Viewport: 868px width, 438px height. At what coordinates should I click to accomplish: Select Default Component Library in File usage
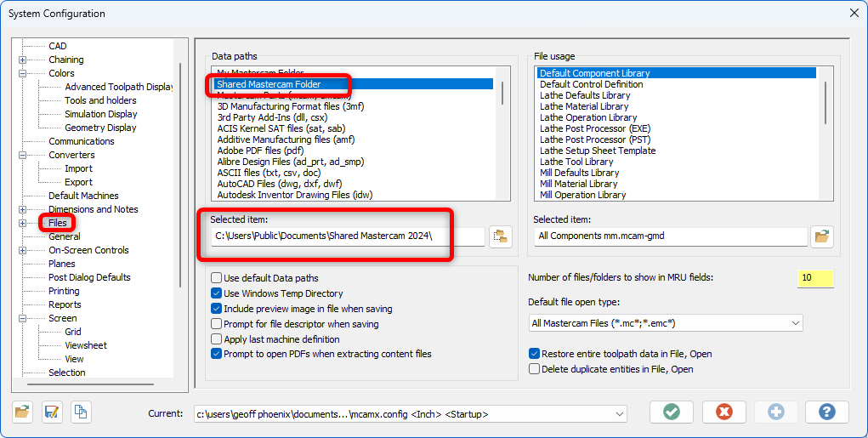[x=677, y=73]
